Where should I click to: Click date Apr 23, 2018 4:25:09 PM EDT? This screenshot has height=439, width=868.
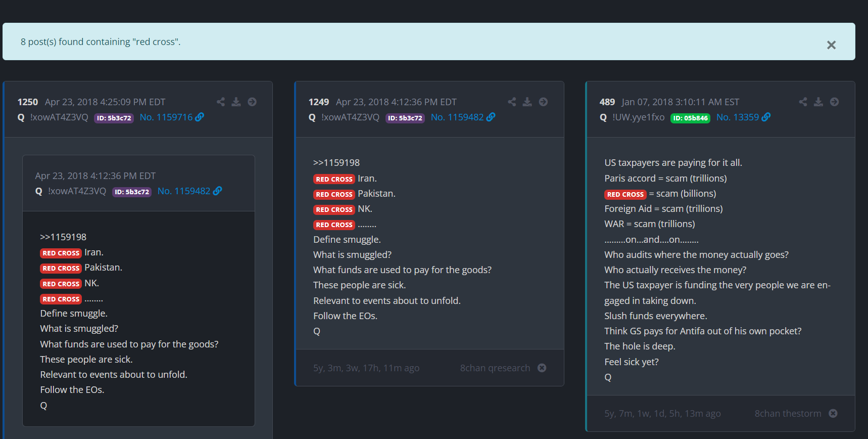pyautogui.click(x=105, y=102)
